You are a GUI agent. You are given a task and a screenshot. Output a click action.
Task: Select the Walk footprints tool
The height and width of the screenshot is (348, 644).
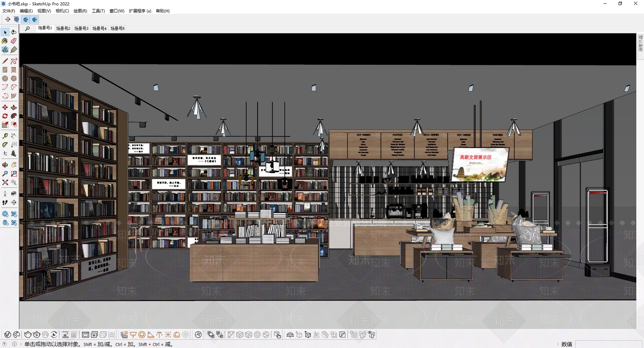(5, 203)
